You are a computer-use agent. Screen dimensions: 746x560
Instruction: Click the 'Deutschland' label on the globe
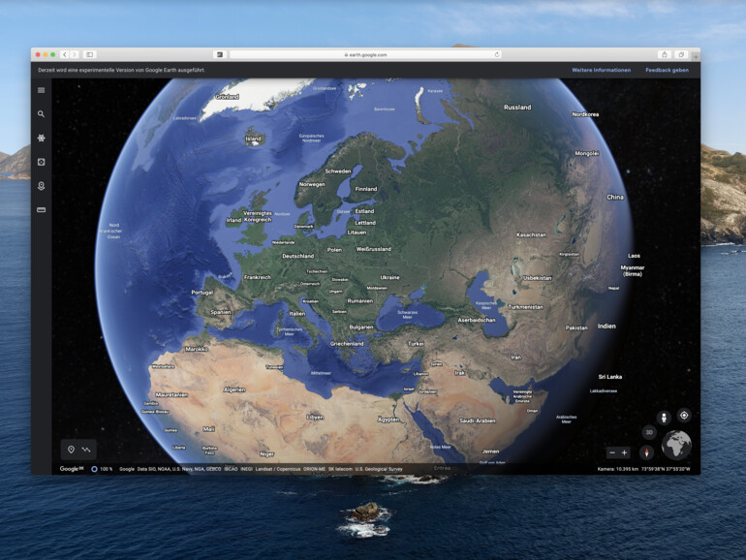(298, 256)
